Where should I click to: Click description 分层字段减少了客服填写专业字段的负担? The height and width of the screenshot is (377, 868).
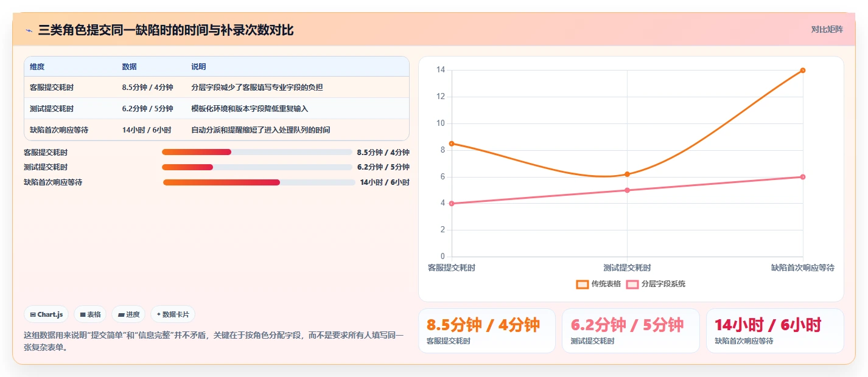[x=257, y=88]
